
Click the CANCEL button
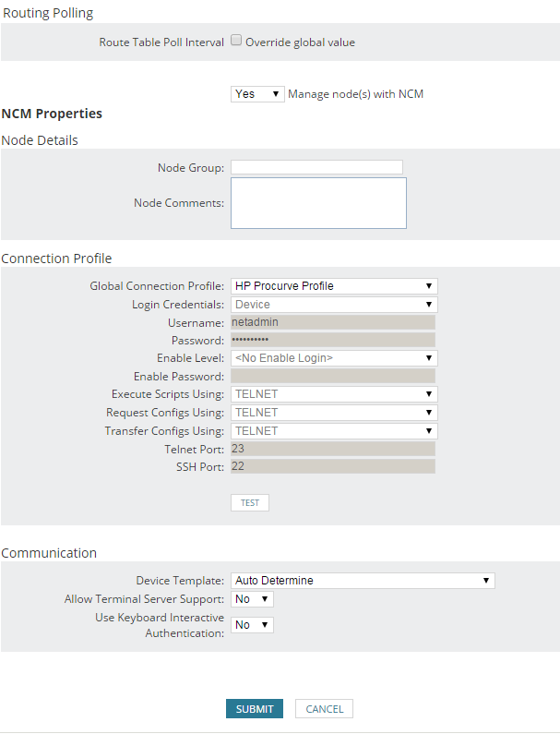[324, 709]
